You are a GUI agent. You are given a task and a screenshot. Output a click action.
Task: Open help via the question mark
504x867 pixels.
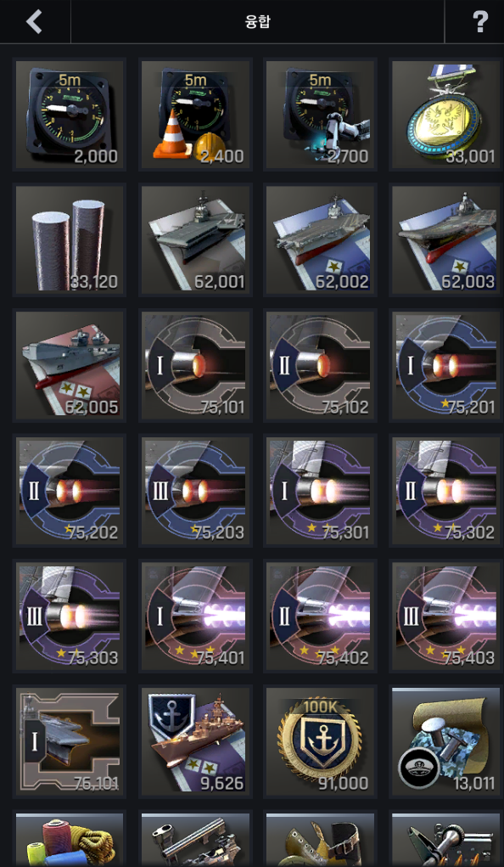[x=480, y=21]
